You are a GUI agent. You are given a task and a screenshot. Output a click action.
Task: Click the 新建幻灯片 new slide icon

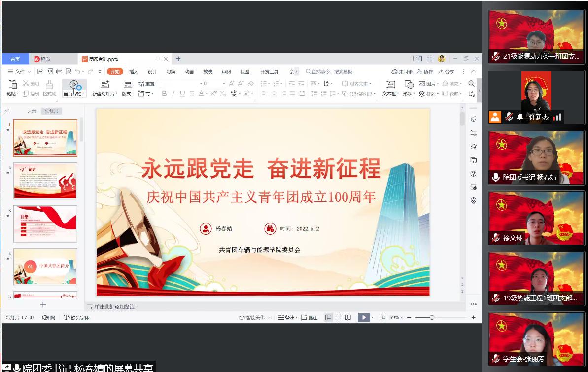(x=104, y=84)
